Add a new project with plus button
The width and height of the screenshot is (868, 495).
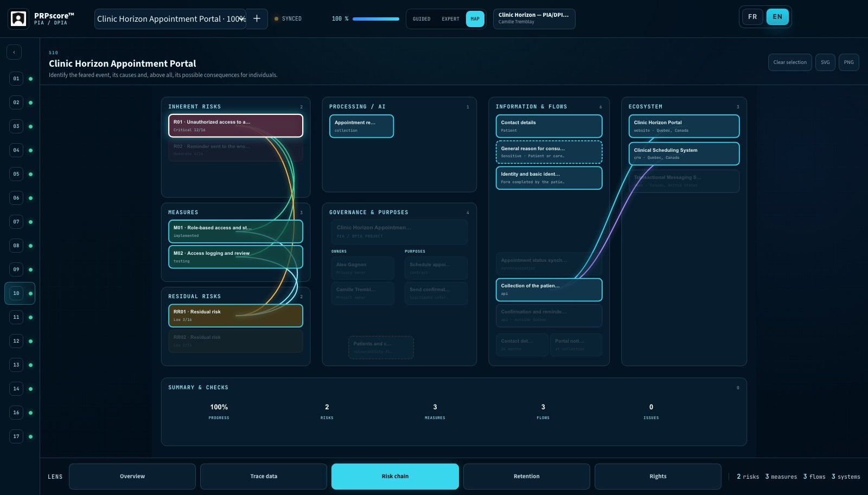(257, 19)
